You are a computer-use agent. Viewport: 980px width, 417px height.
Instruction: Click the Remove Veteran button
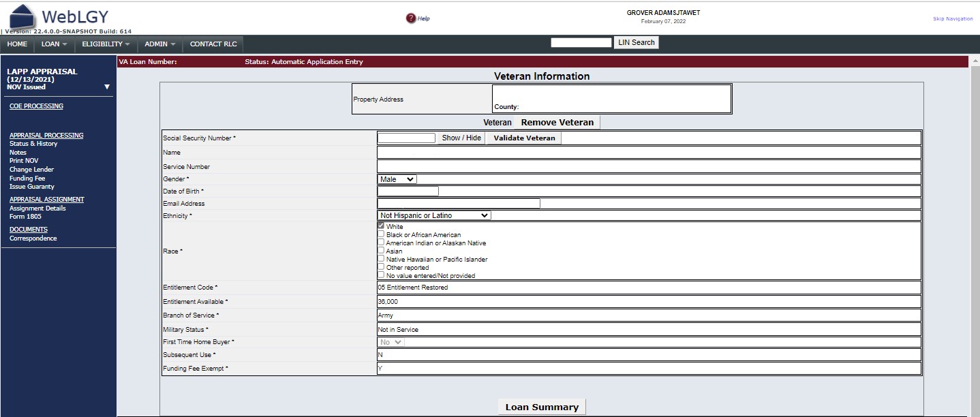click(x=557, y=123)
